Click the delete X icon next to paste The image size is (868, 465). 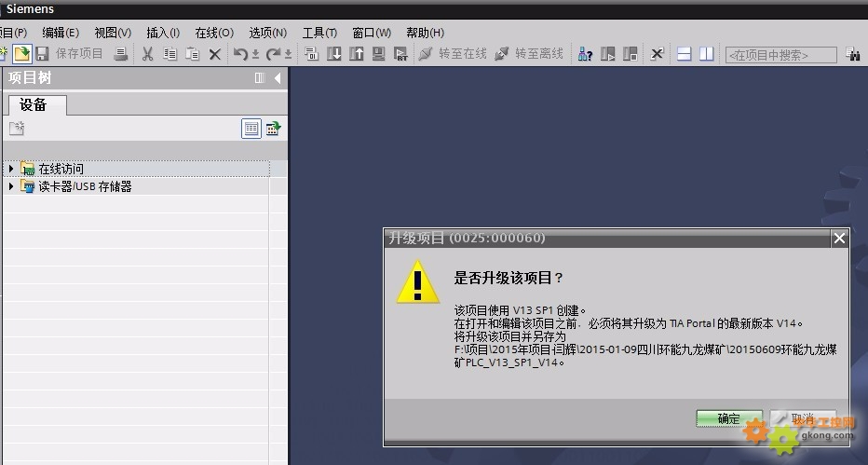215,54
